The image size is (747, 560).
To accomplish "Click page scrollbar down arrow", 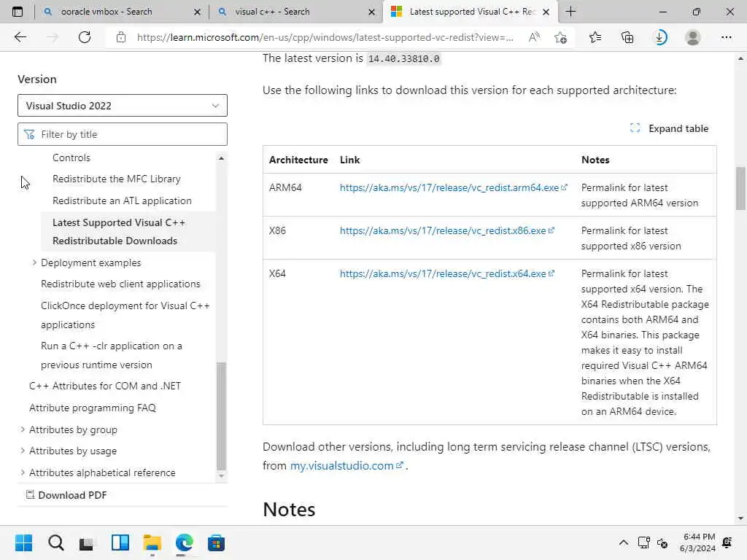I will [740, 518].
